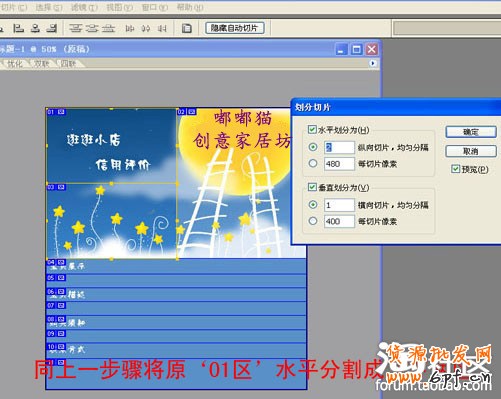Screen dimensions: 501x399
Task: Click the align left edges icon
Action: (x=18, y=28)
